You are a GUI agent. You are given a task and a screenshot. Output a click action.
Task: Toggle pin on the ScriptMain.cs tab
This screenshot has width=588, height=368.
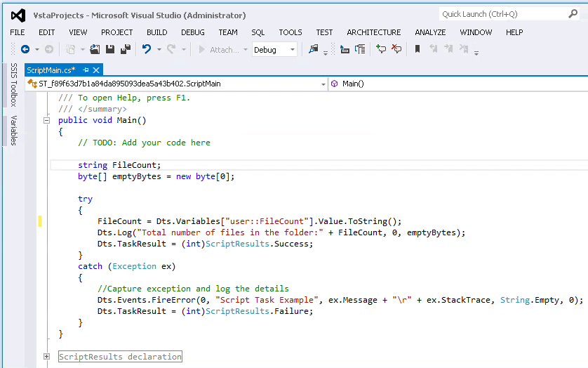86,70
